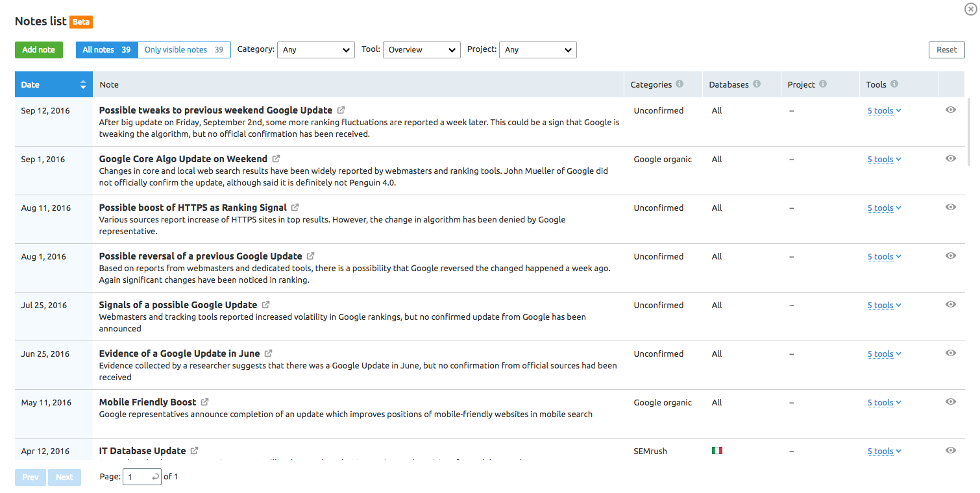Expand 5 tools for Aug 1, 2016 note
The width and height of the screenshot is (980, 493).
[885, 257]
